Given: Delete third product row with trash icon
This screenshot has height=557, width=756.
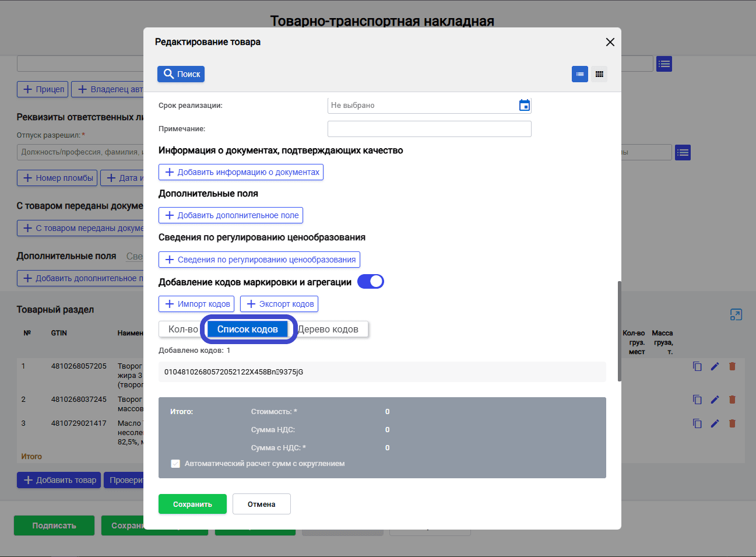Looking at the screenshot, I should [x=732, y=423].
